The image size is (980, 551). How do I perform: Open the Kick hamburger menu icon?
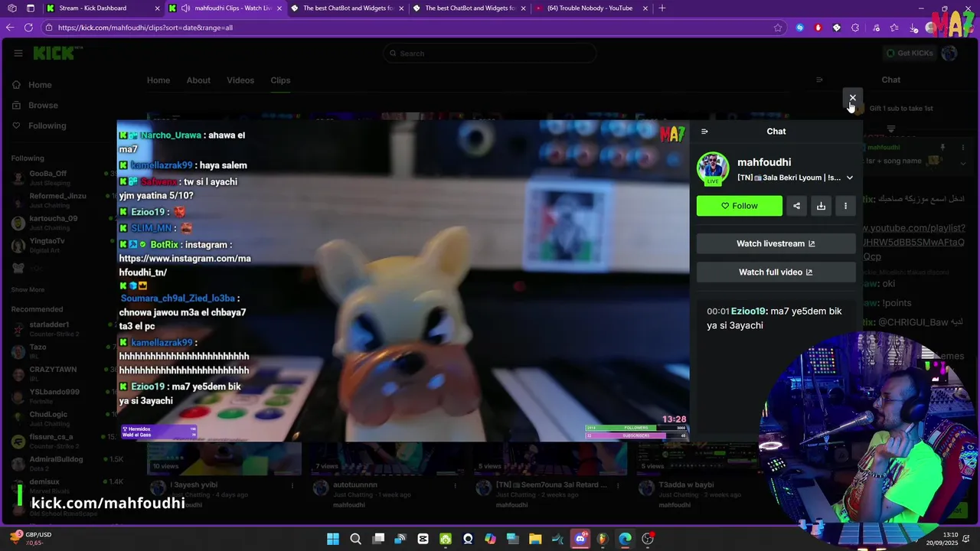tap(18, 53)
